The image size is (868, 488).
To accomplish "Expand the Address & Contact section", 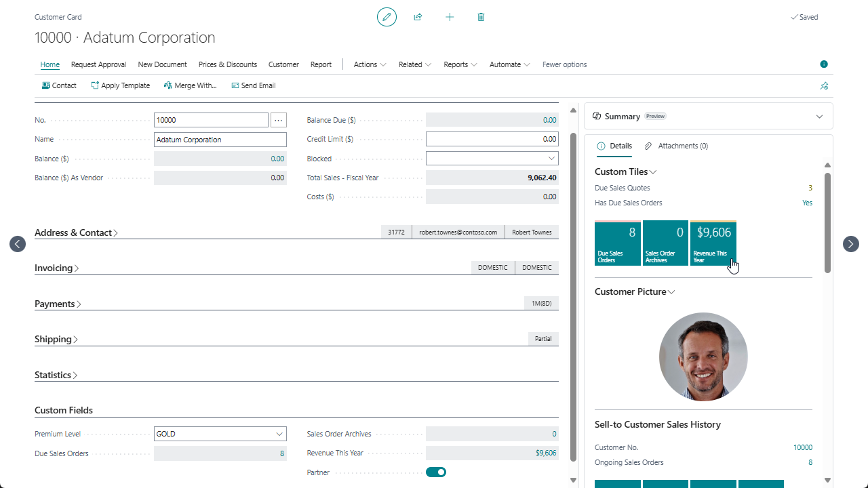I will pos(76,232).
